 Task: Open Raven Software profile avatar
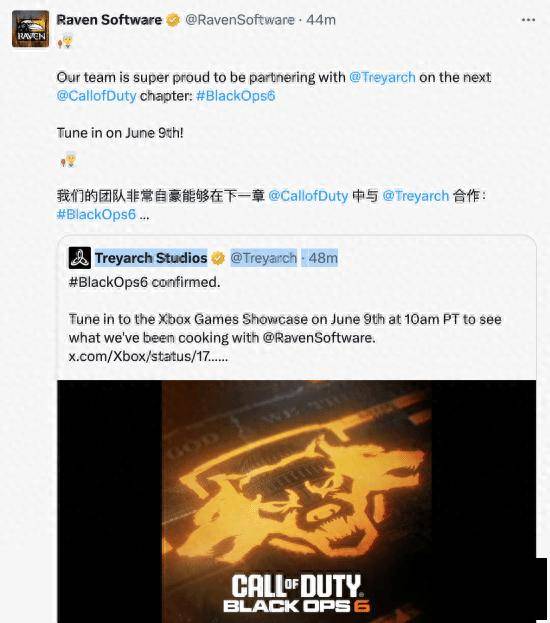click(31, 29)
